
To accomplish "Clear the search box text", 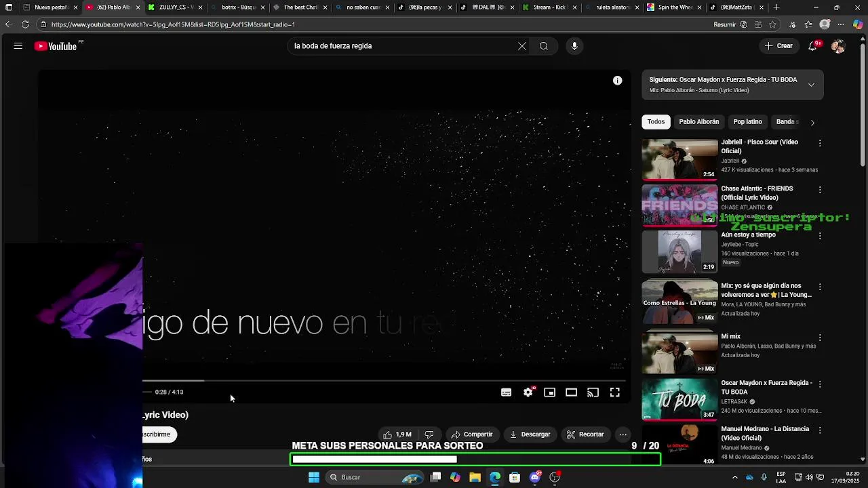I will (522, 46).
